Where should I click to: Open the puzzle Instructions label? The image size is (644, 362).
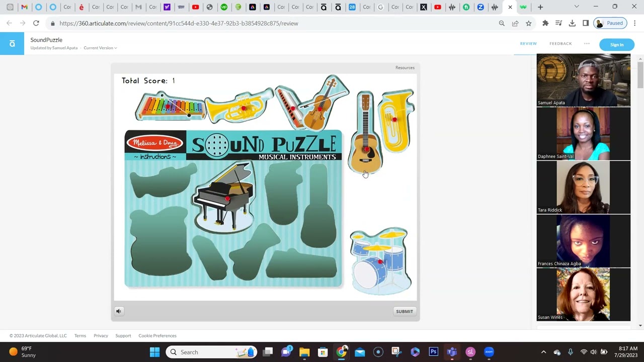tap(155, 157)
